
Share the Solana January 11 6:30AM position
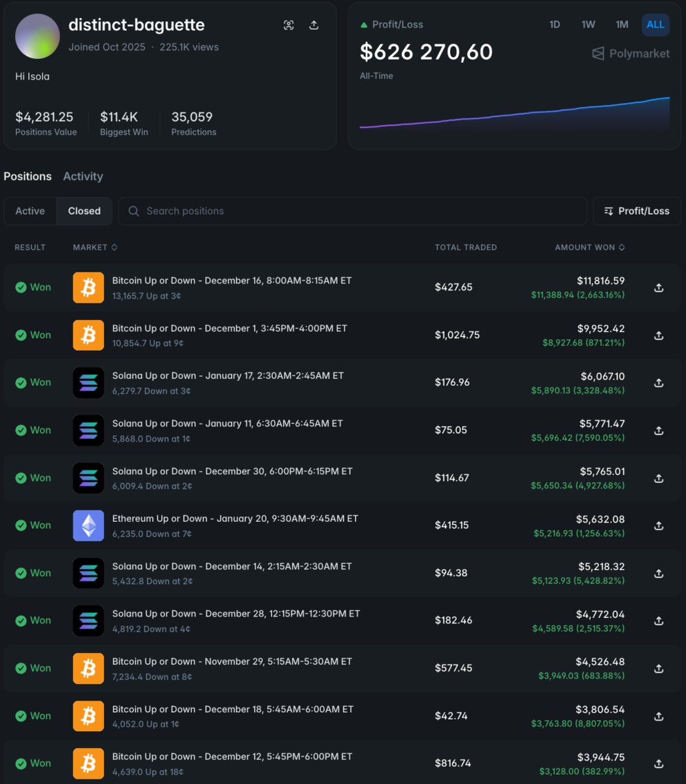pyautogui.click(x=659, y=431)
